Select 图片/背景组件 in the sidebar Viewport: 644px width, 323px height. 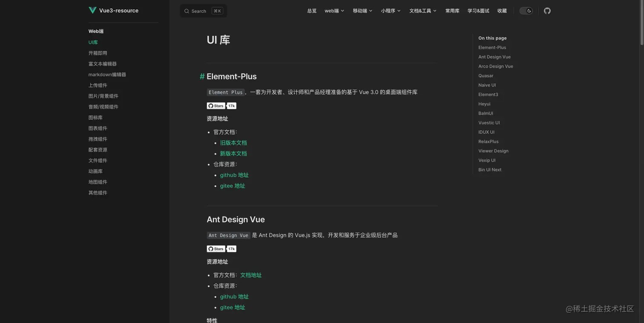[x=103, y=96]
